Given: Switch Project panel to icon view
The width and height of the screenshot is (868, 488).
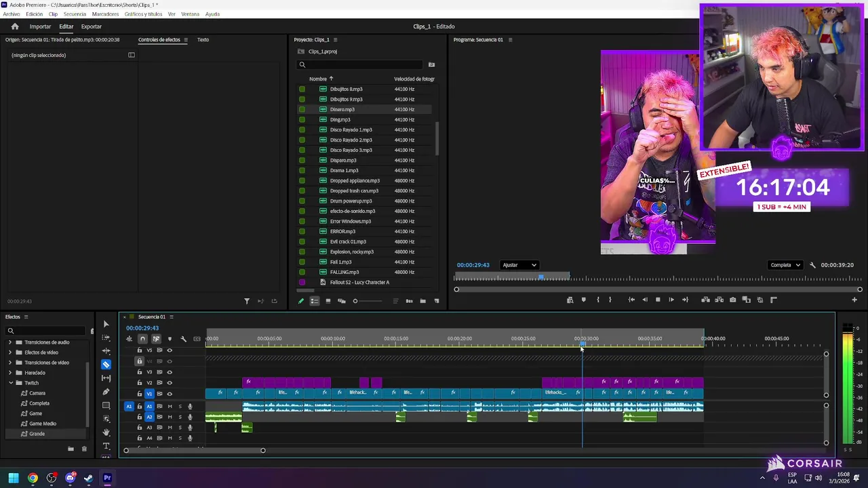Looking at the screenshot, I should [328, 301].
